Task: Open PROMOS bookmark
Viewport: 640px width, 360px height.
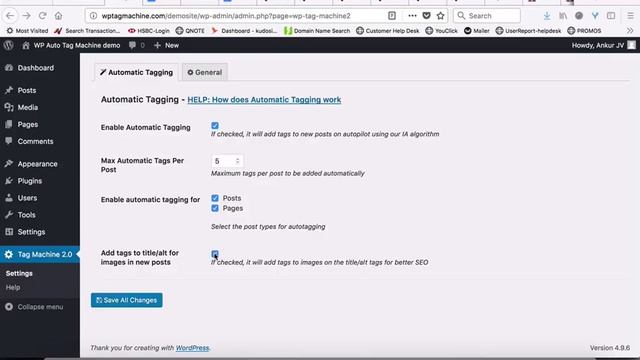Action: point(584,31)
